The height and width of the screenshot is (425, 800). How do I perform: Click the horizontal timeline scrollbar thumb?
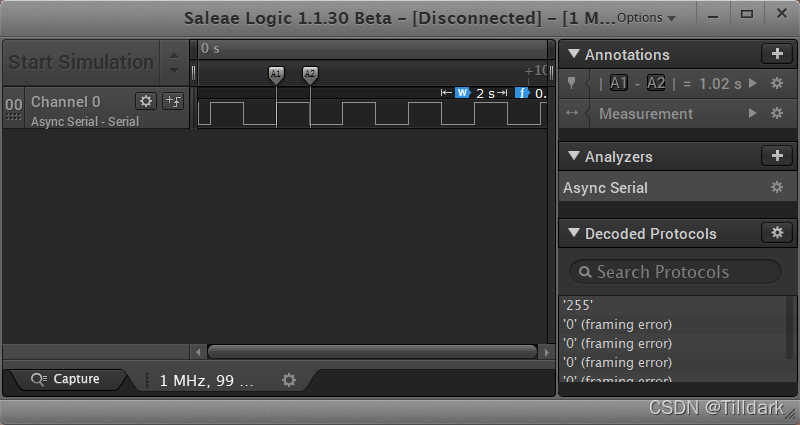point(372,352)
